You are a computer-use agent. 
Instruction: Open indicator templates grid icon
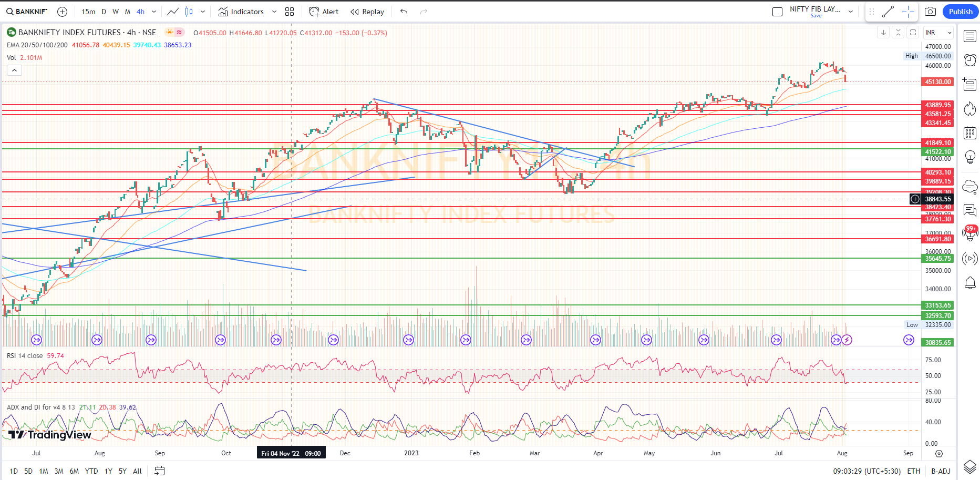point(290,12)
